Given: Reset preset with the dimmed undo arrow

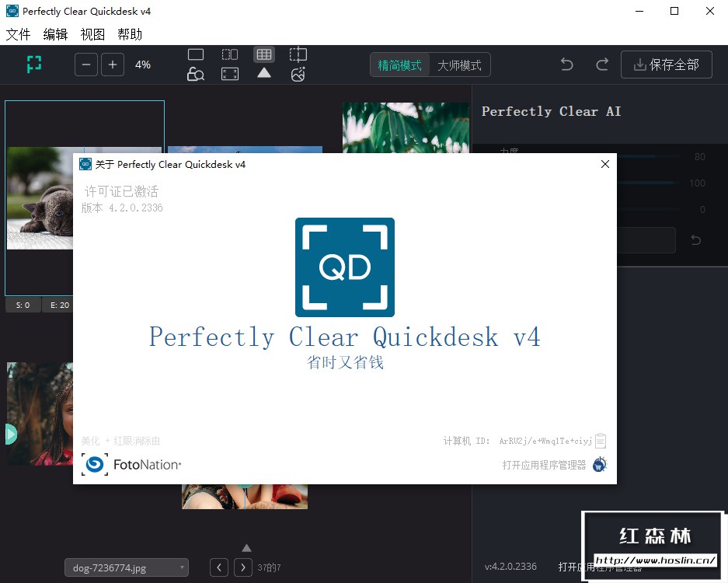Looking at the screenshot, I should [695, 240].
